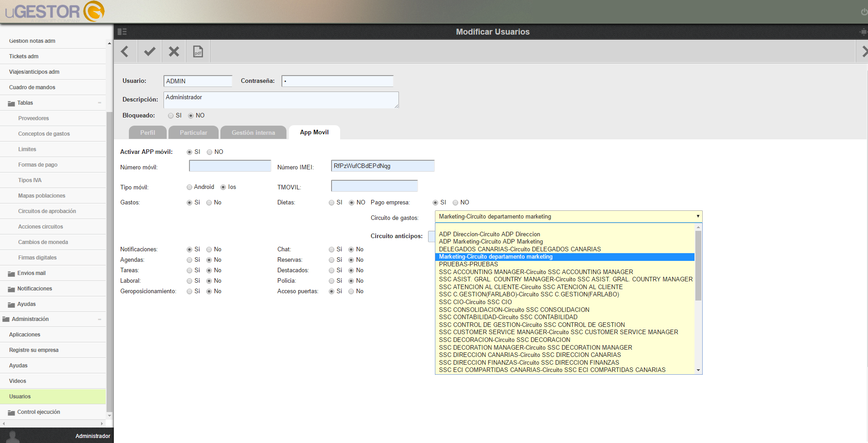
Task: Select the App Movil tab
Action: 314,132
